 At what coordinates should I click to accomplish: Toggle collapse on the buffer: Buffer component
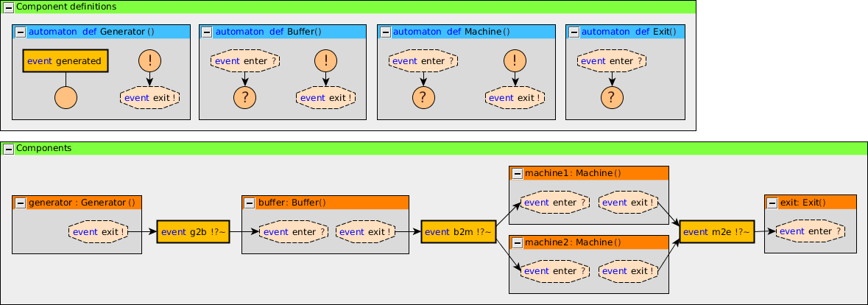[250, 203]
